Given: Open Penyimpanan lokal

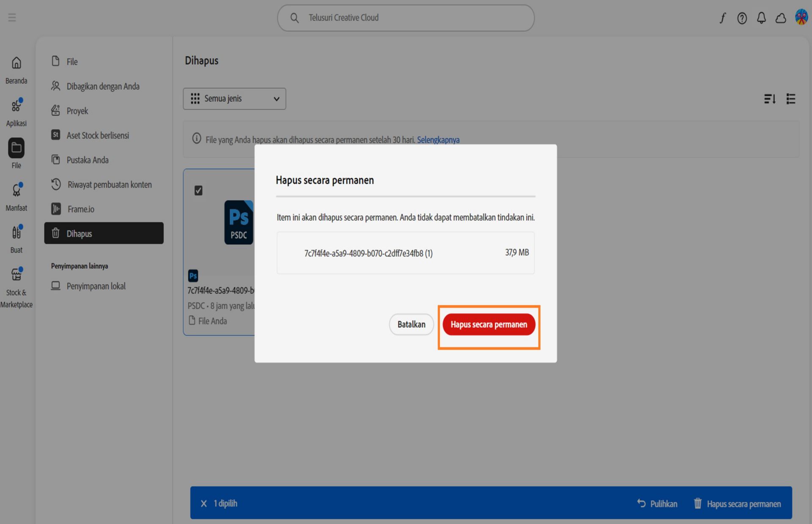Looking at the screenshot, I should (104, 286).
